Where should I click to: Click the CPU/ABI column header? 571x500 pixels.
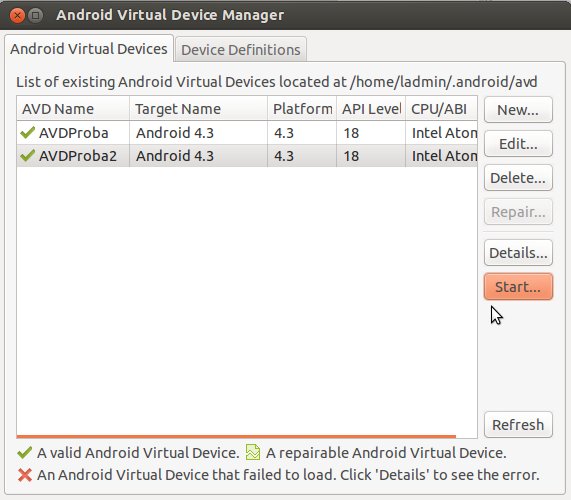[441, 109]
